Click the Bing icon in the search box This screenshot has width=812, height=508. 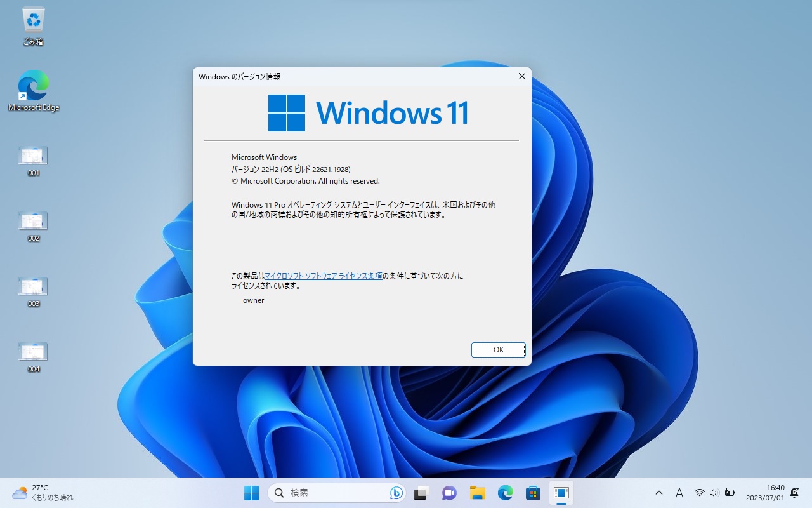click(396, 493)
